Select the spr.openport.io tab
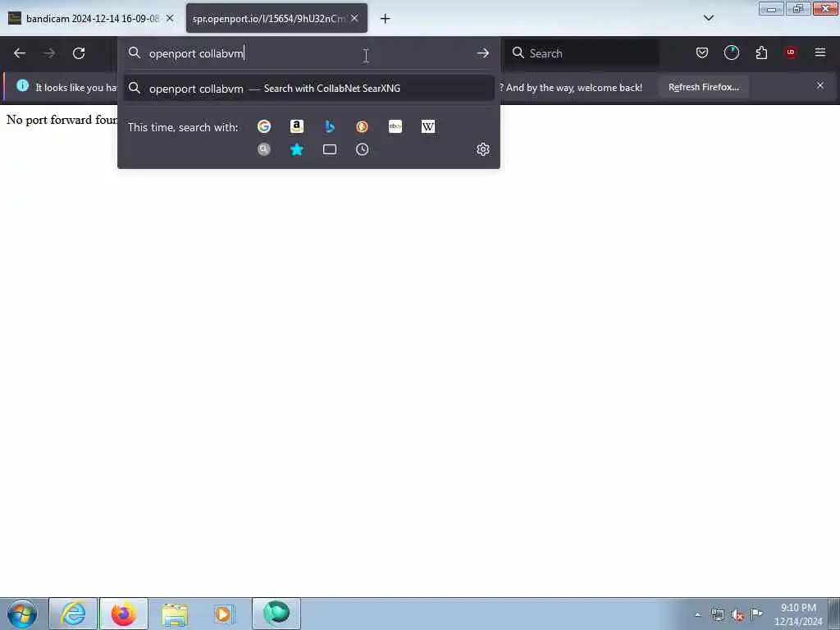Screen dimensions: 840x630 pyautogui.click(x=269, y=18)
